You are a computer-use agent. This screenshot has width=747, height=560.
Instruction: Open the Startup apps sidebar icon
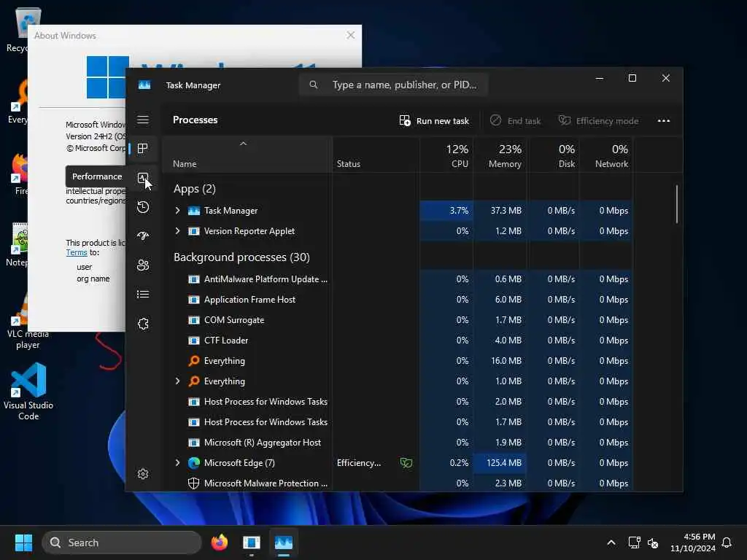[143, 236]
